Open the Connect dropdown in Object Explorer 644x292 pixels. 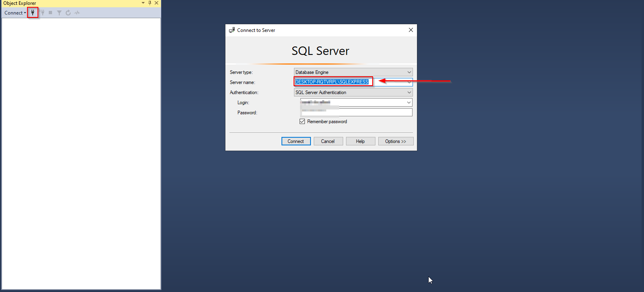15,13
